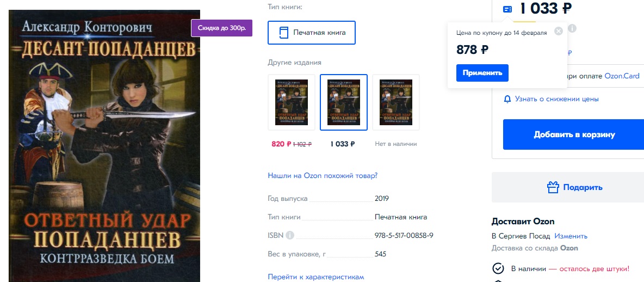Viewport: 644px width, 282px height.
Task: Click the Подарить gift button
Action: [x=568, y=187]
